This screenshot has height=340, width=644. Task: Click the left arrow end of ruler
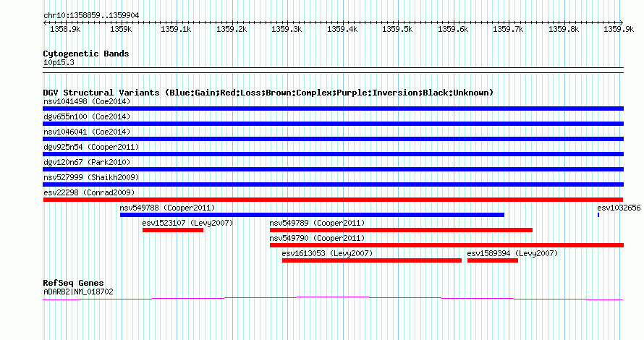pos(45,22)
